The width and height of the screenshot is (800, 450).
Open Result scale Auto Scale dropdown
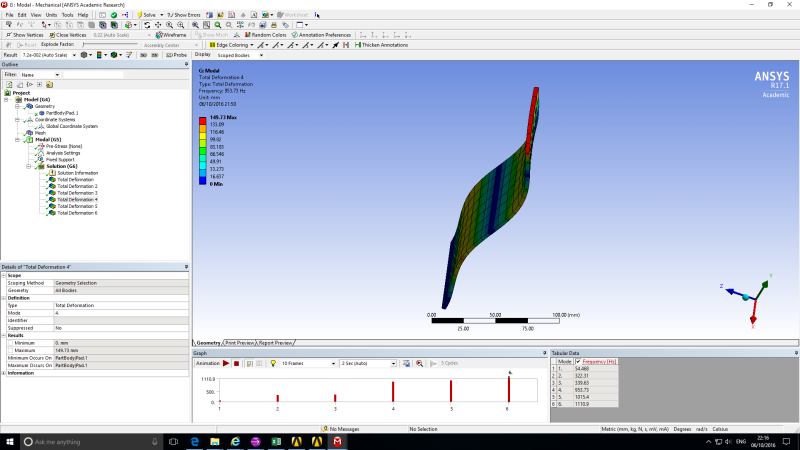click(x=74, y=55)
